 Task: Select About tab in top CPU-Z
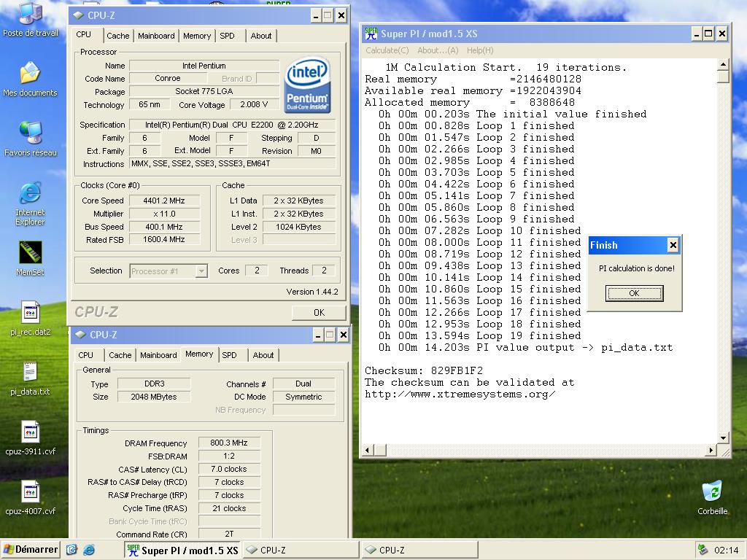261,36
